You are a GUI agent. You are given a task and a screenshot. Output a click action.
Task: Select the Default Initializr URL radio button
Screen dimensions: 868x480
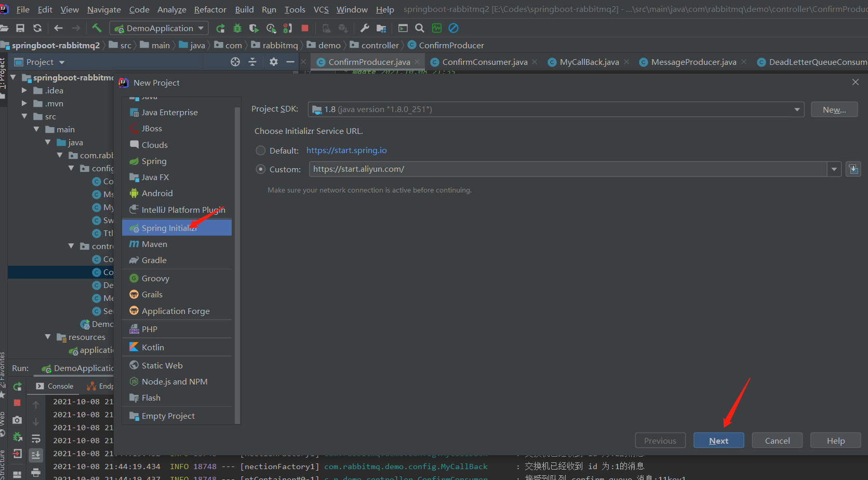click(261, 150)
